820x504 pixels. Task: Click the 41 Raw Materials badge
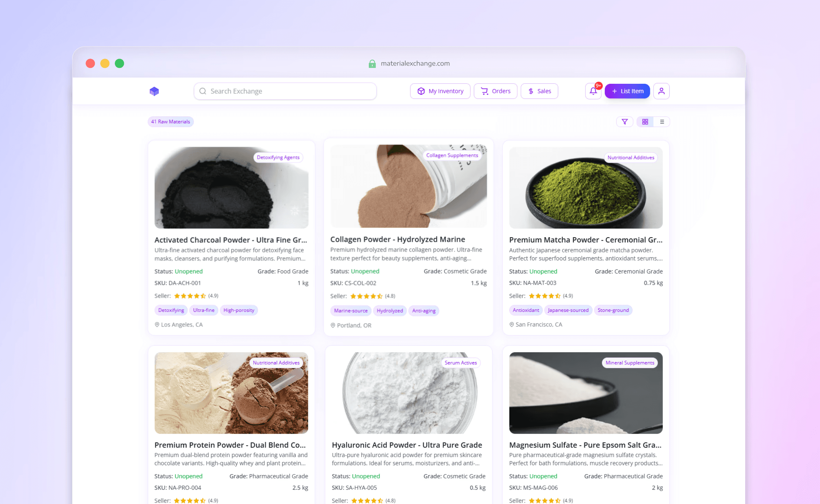tap(170, 122)
